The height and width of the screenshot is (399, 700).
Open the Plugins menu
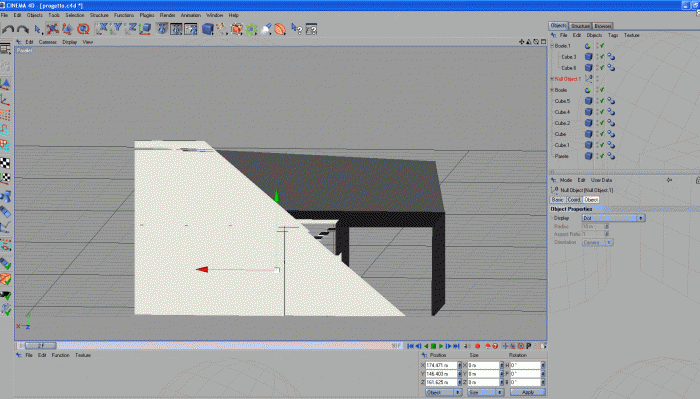click(x=146, y=15)
